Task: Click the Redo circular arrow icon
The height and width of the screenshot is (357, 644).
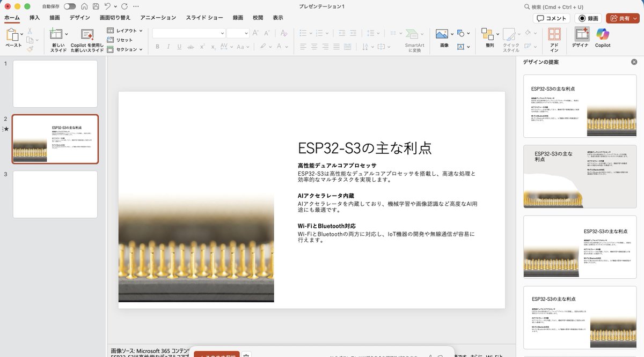Action: 125,6
